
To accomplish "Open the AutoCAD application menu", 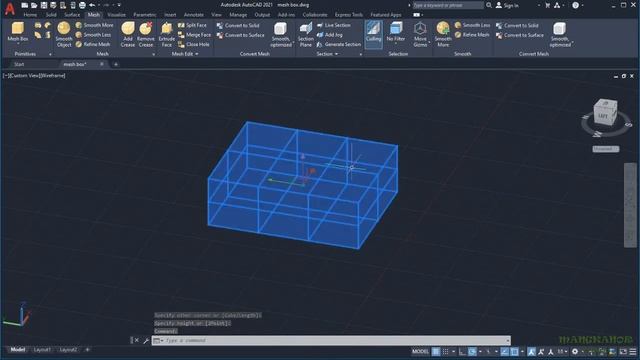I will tap(9, 9).
